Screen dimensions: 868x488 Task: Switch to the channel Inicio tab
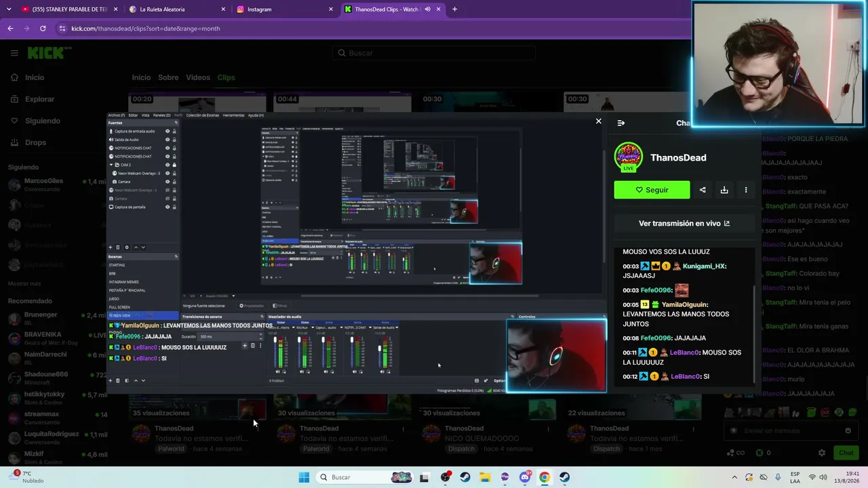(x=141, y=77)
